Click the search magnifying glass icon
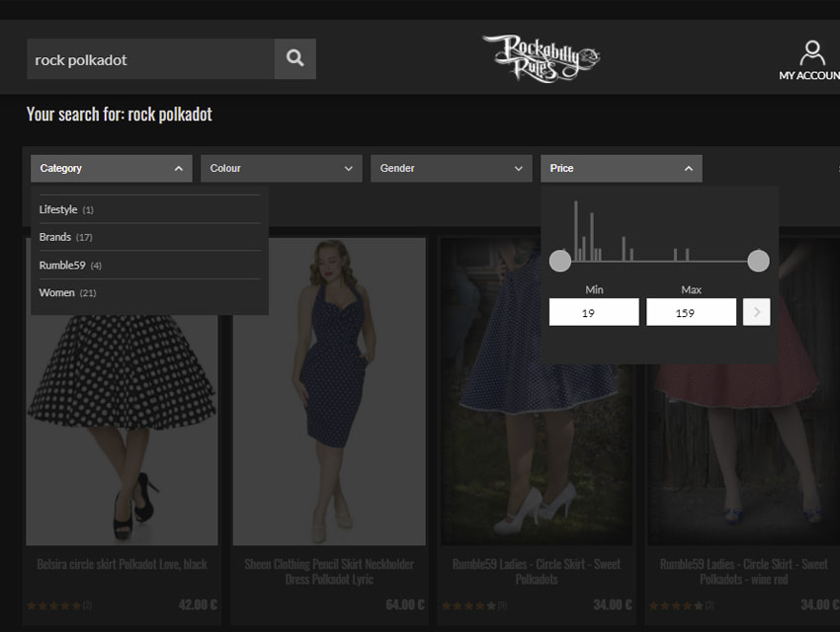This screenshot has width=840, height=632. pos(294,59)
